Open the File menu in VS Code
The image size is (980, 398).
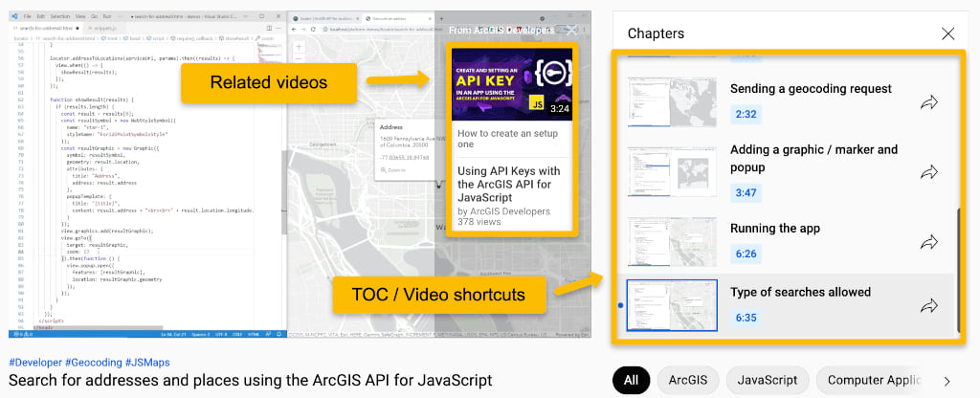pyautogui.click(x=27, y=15)
